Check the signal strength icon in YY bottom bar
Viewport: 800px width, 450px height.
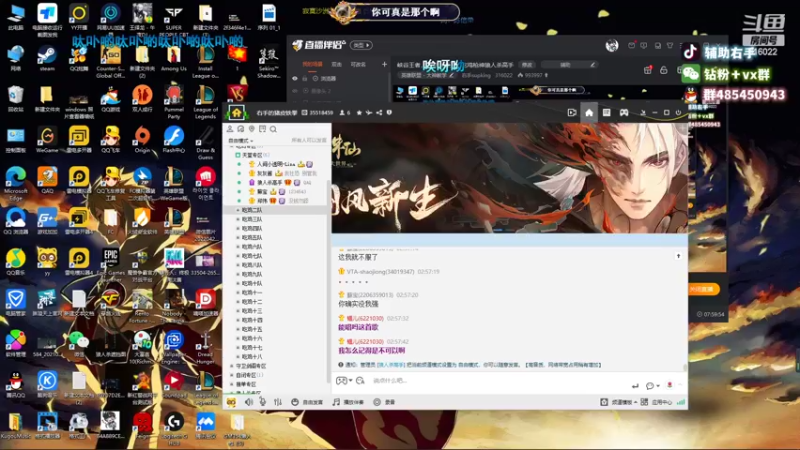click(681, 402)
